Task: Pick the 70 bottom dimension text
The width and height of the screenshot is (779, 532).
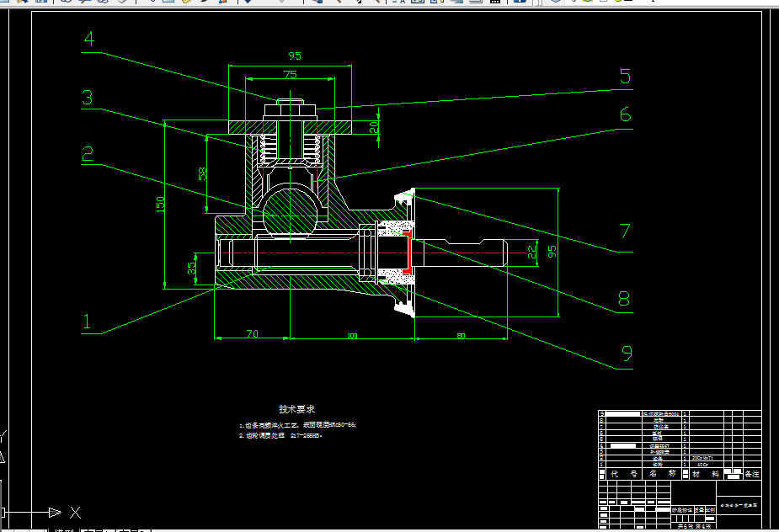Action: click(253, 334)
